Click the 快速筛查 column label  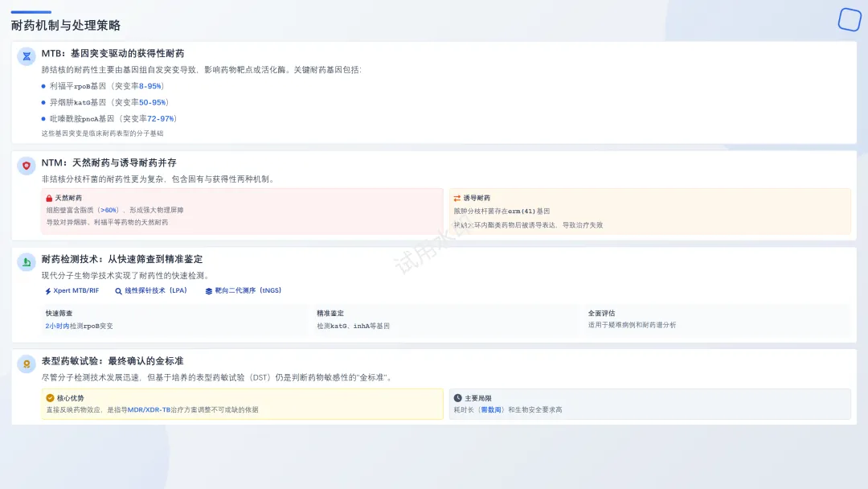click(59, 314)
